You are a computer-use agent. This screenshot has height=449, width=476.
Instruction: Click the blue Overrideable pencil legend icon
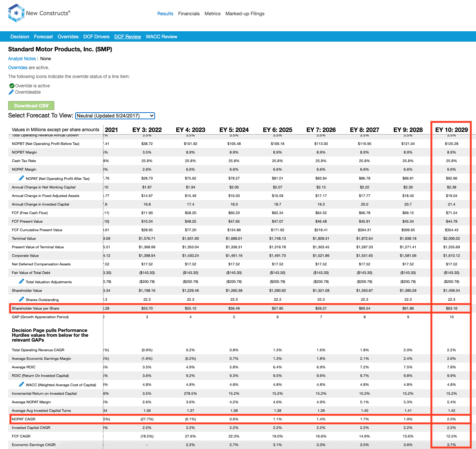point(12,92)
